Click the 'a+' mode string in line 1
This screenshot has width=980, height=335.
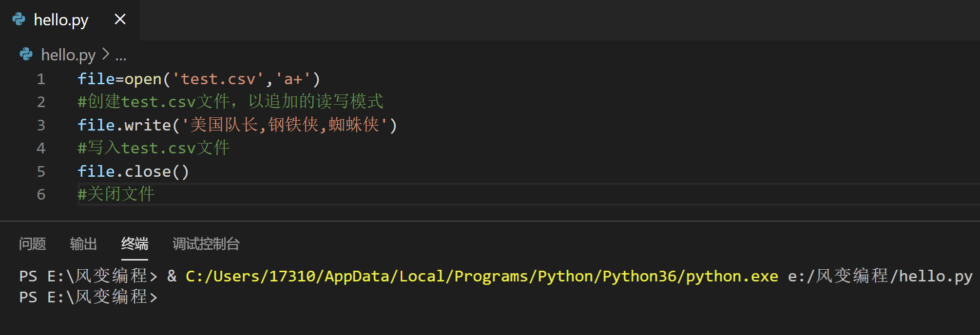(293, 79)
